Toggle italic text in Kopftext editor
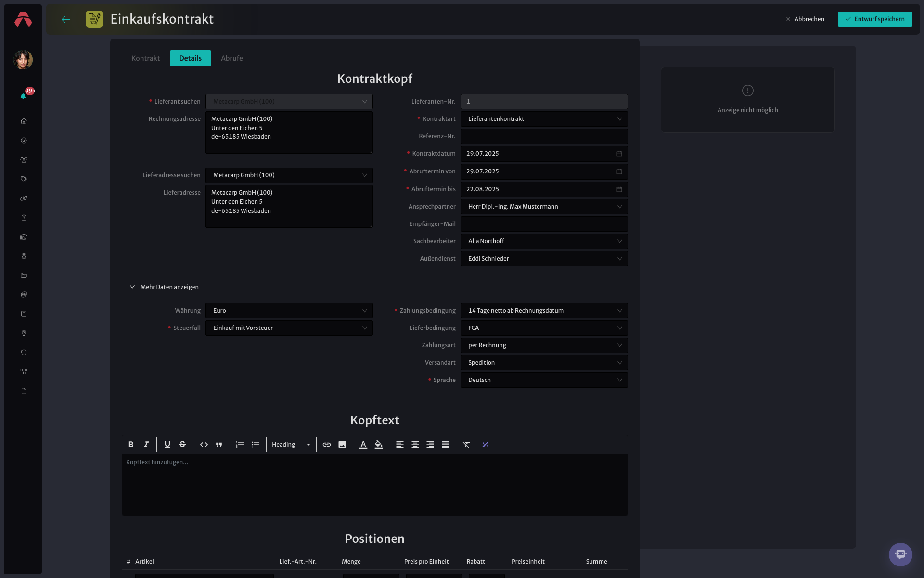924x578 pixels. [146, 445]
